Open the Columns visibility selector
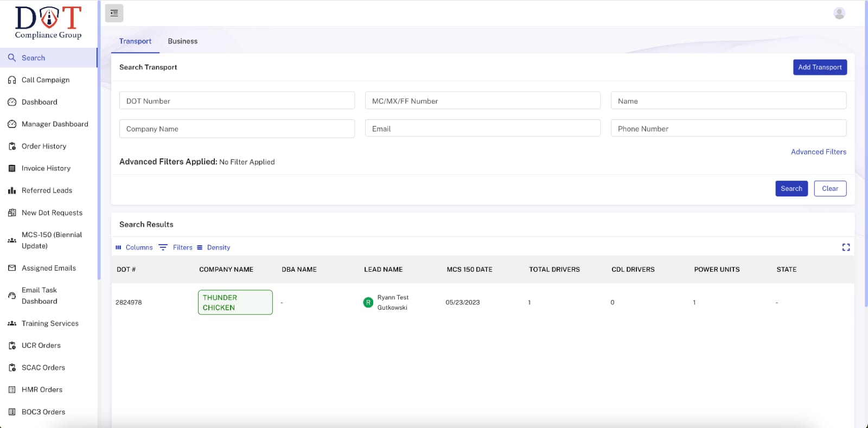 pos(134,247)
